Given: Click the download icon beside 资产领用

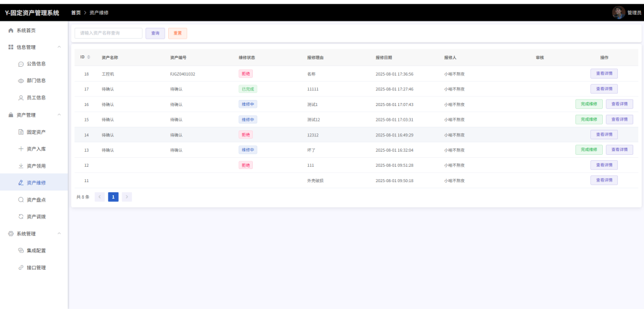Looking at the screenshot, I should (21, 166).
